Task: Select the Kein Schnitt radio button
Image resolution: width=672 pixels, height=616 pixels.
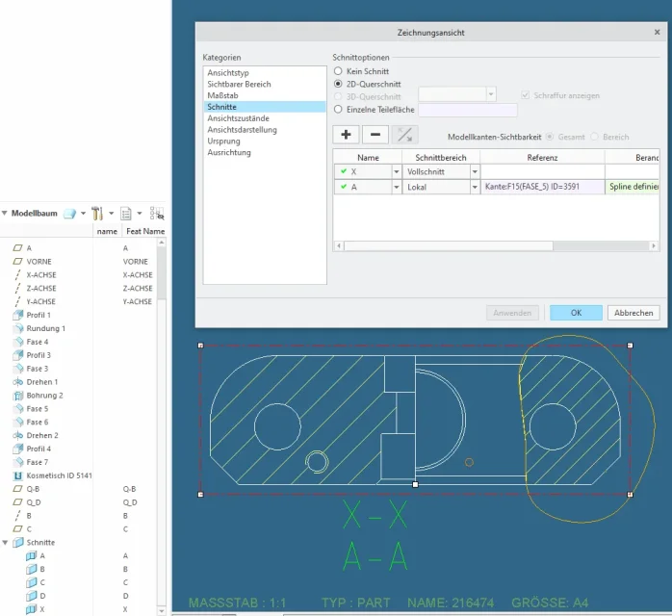Action: tap(338, 71)
